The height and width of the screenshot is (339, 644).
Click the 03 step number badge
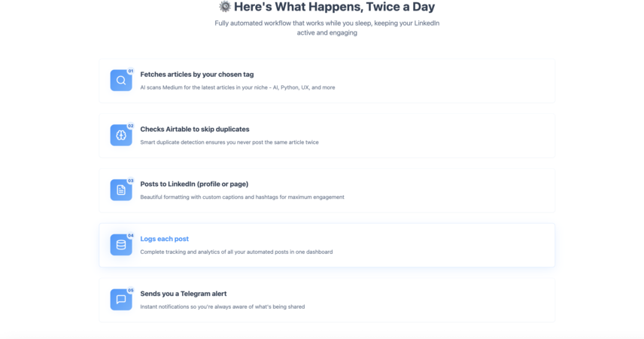tap(131, 181)
